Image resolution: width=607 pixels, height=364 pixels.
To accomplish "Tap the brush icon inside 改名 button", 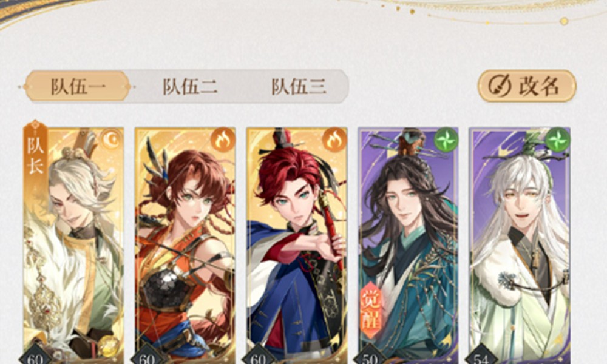I will [x=500, y=86].
